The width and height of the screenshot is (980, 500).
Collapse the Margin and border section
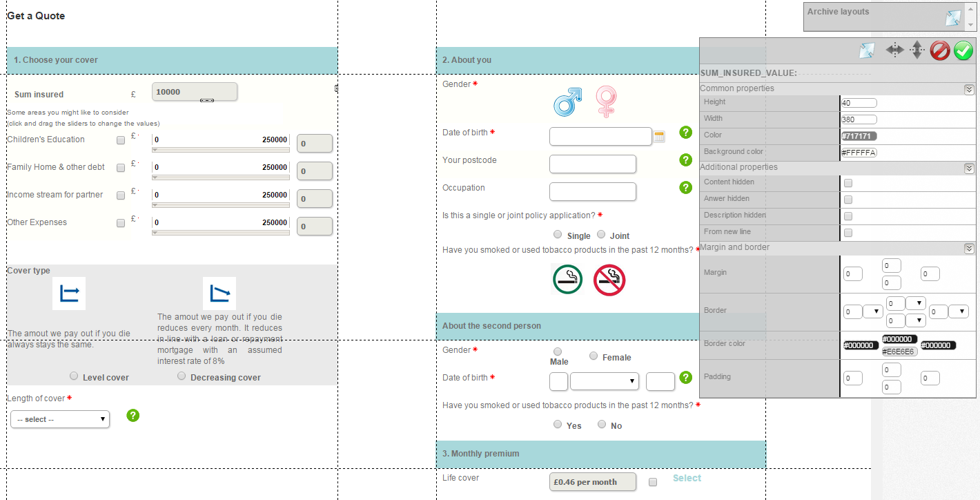tap(969, 248)
